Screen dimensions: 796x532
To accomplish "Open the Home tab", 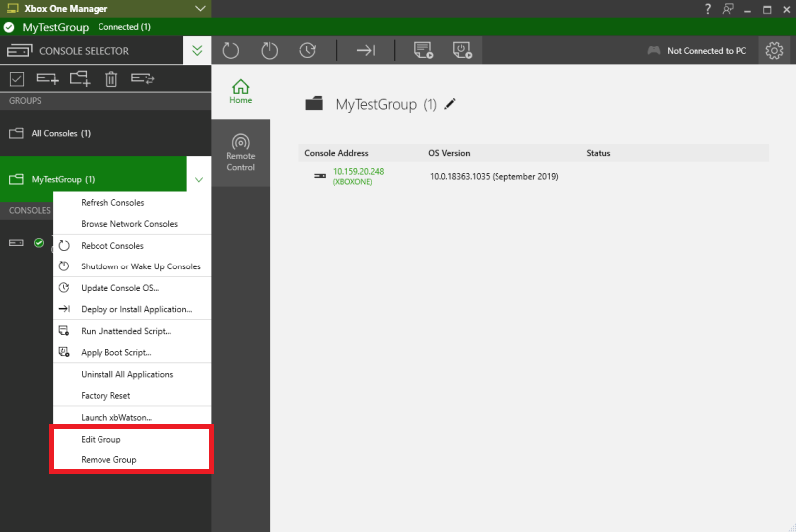I will coord(240,91).
